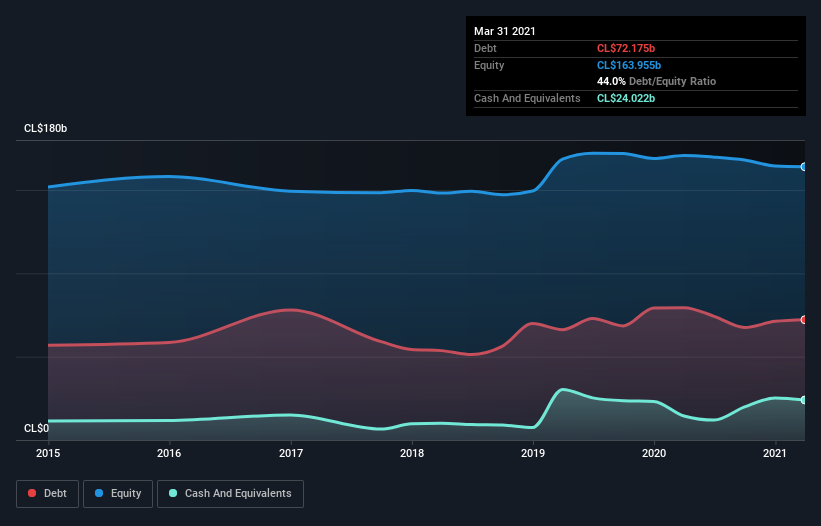Image resolution: width=821 pixels, height=526 pixels.
Task: Toggle the Equity legend button
Action: tap(118, 494)
